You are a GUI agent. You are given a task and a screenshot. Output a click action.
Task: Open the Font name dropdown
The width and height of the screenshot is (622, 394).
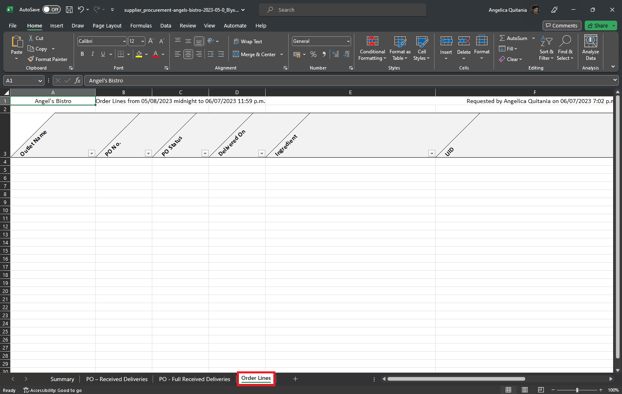coord(124,41)
